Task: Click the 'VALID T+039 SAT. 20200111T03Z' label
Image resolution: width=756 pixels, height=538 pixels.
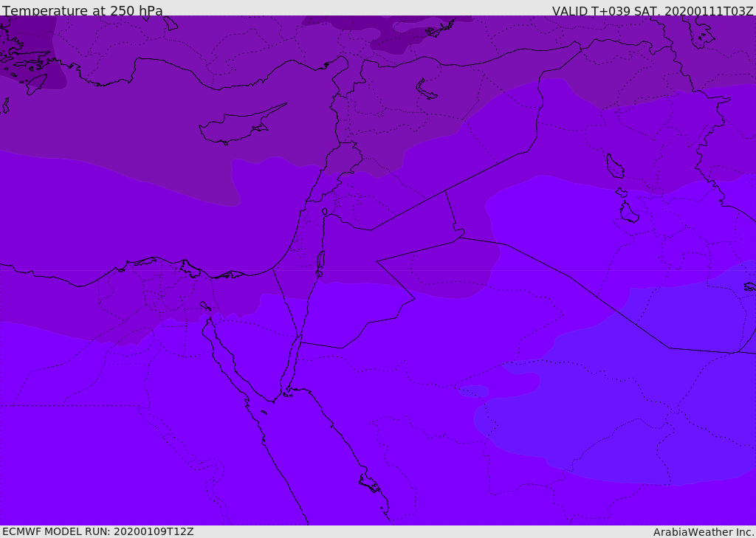Action: [x=653, y=11]
